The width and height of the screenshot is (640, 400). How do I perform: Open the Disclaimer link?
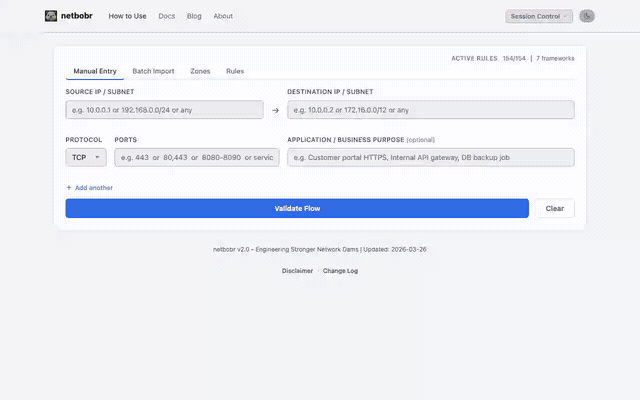pyautogui.click(x=297, y=271)
